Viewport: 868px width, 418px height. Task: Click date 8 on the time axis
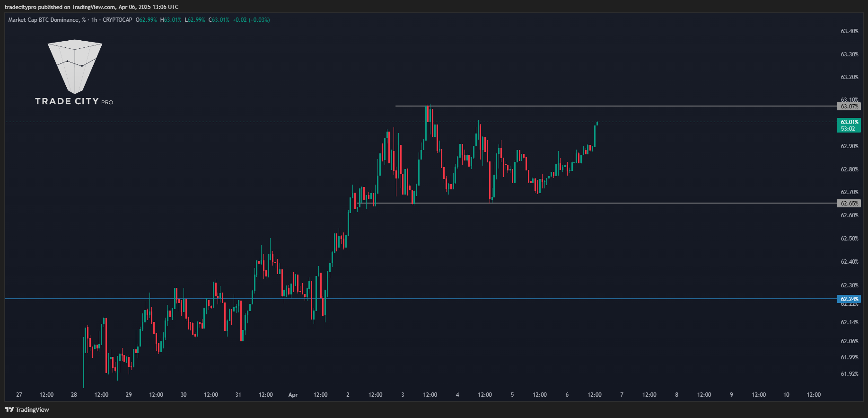676,395
